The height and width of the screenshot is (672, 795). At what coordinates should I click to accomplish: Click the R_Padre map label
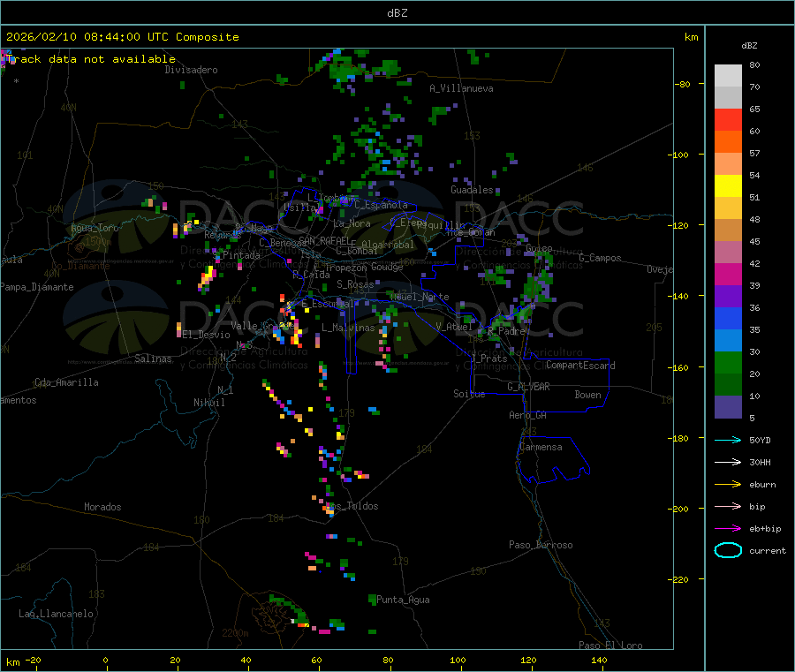click(x=506, y=331)
